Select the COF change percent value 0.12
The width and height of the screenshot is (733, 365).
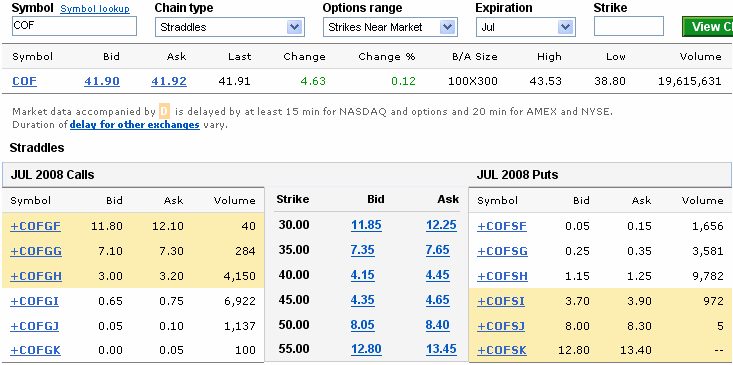tap(403, 81)
